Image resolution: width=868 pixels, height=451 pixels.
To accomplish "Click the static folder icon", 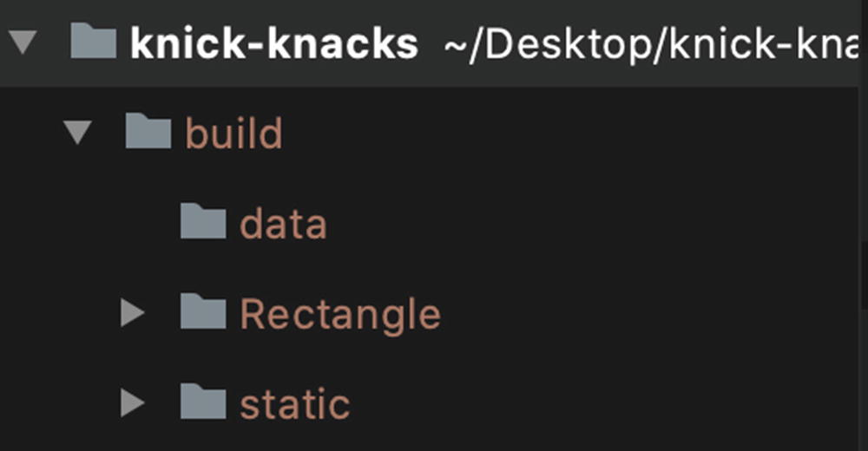I will point(203,403).
